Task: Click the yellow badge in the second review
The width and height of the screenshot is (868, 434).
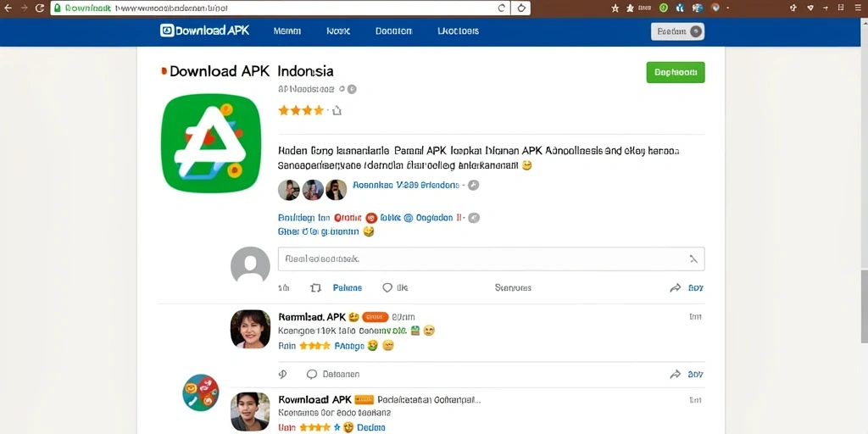Action: pyautogui.click(x=364, y=400)
